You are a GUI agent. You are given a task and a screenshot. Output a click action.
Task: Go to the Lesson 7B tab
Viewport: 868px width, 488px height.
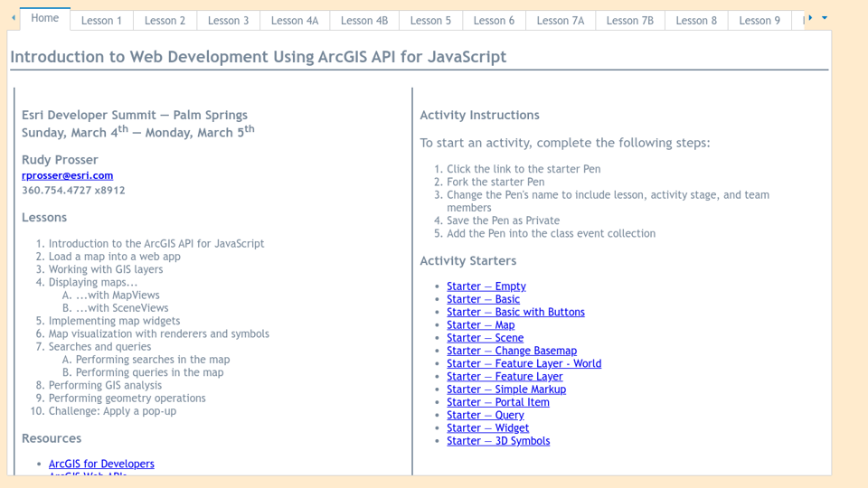click(x=629, y=20)
